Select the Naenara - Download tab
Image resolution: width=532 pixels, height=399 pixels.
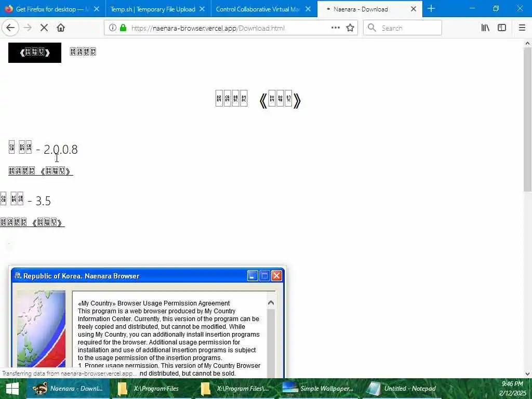pyautogui.click(x=370, y=9)
